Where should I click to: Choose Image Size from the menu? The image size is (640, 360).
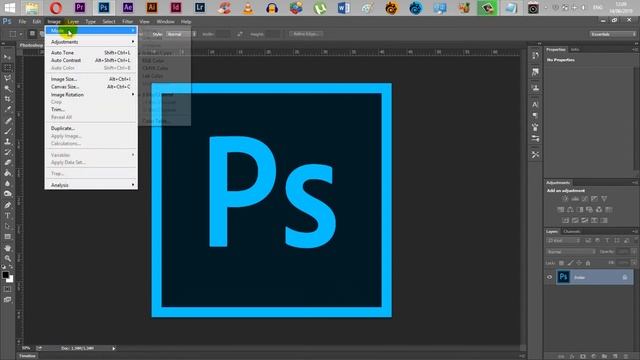[91, 79]
